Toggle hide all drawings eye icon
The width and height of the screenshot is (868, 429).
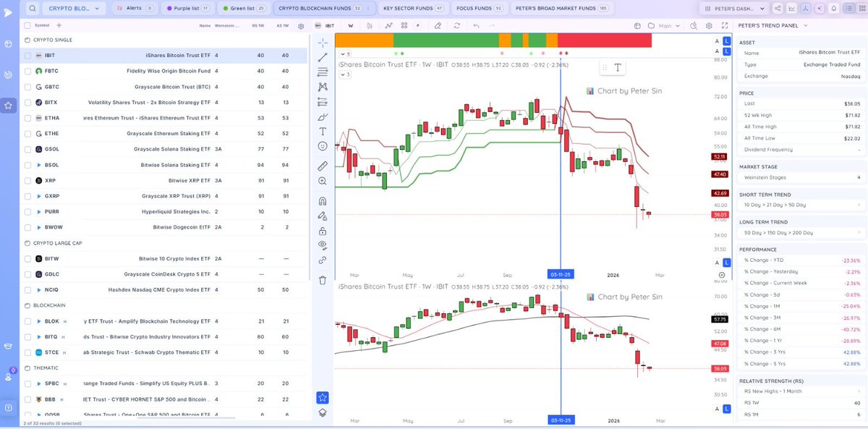point(323,245)
